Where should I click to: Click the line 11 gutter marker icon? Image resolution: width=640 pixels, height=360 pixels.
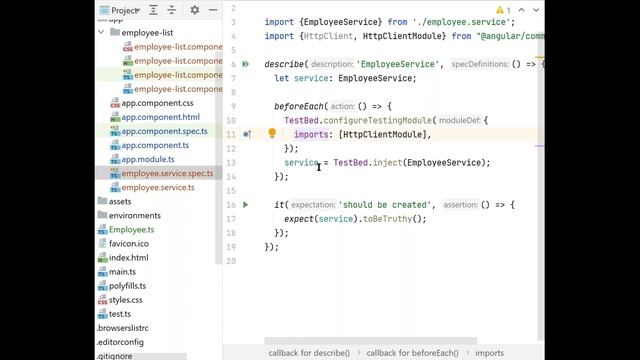[247, 134]
